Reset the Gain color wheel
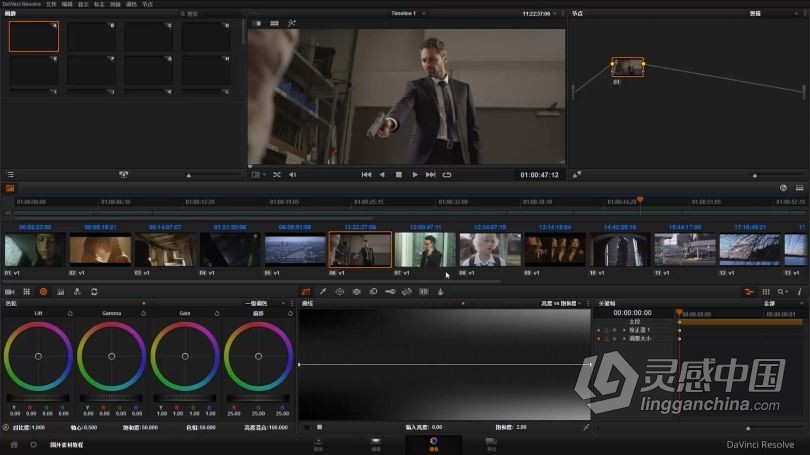The height and width of the screenshot is (455, 810). [217, 313]
